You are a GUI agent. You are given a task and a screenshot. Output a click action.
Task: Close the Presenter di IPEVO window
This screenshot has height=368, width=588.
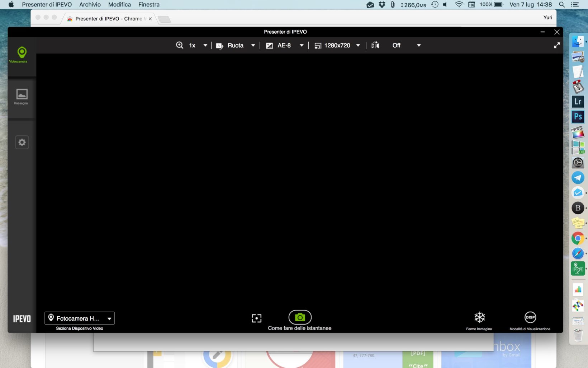557,32
